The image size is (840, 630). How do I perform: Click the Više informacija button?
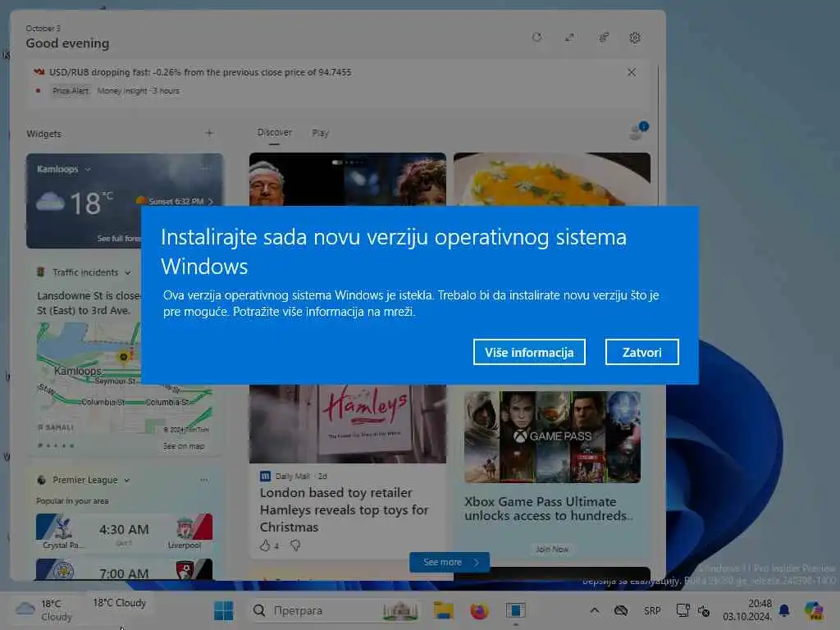coord(529,352)
